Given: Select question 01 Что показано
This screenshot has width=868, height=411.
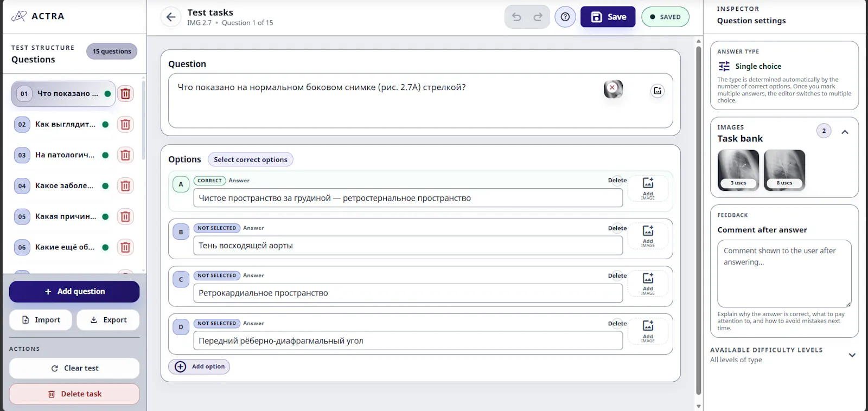Looking at the screenshot, I should point(63,94).
